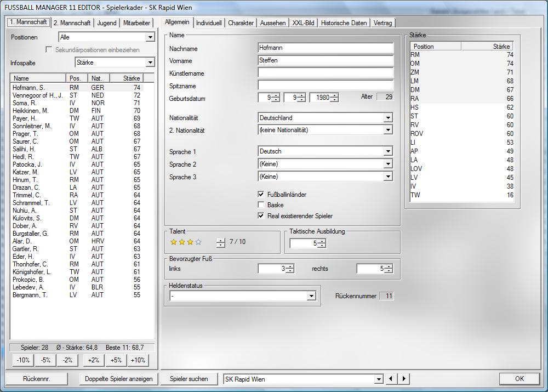Select player Salihi, H. in list
The image size is (548, 392).
77,149
